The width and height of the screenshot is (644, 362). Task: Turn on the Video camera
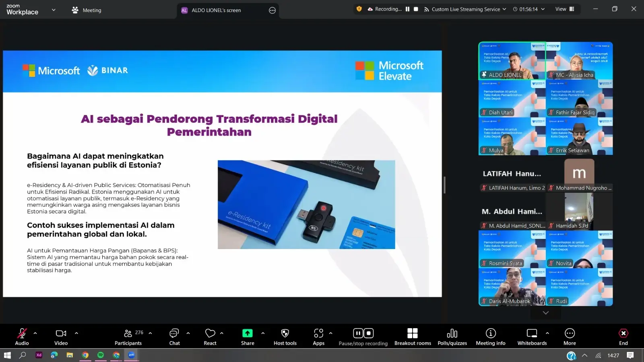[61, 336]
